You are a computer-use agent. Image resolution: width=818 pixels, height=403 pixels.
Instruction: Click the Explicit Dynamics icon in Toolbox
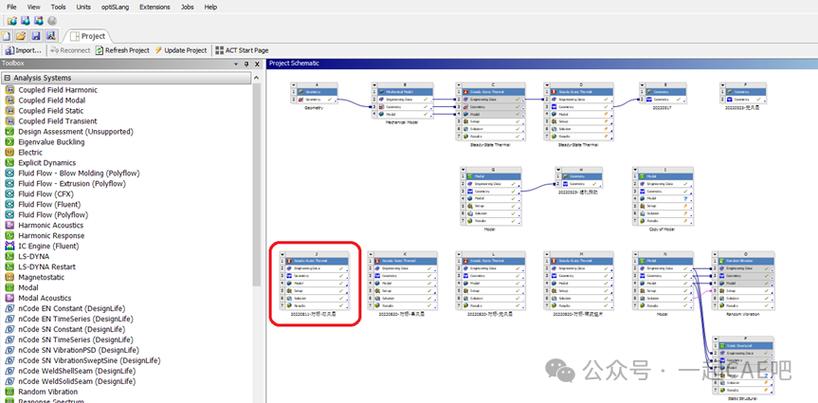click(9, 163)
